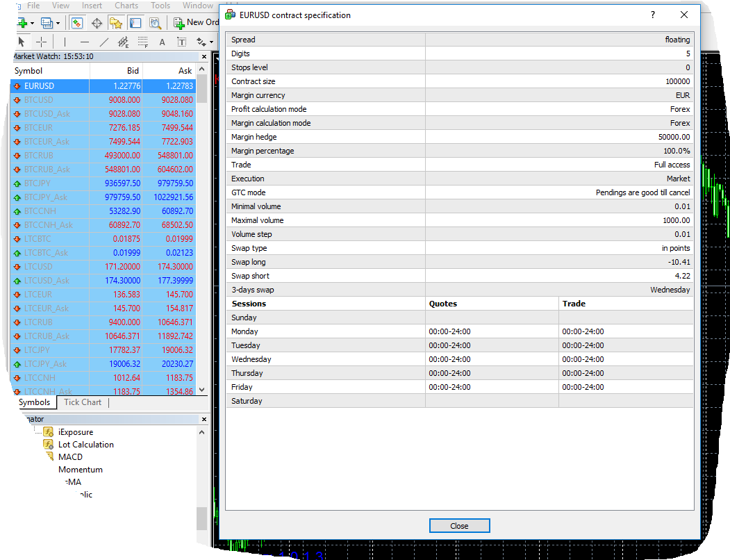Open the Terminal panel toolbar icon
The width and height of the screenshot is (730, 560).
[135, 23]
